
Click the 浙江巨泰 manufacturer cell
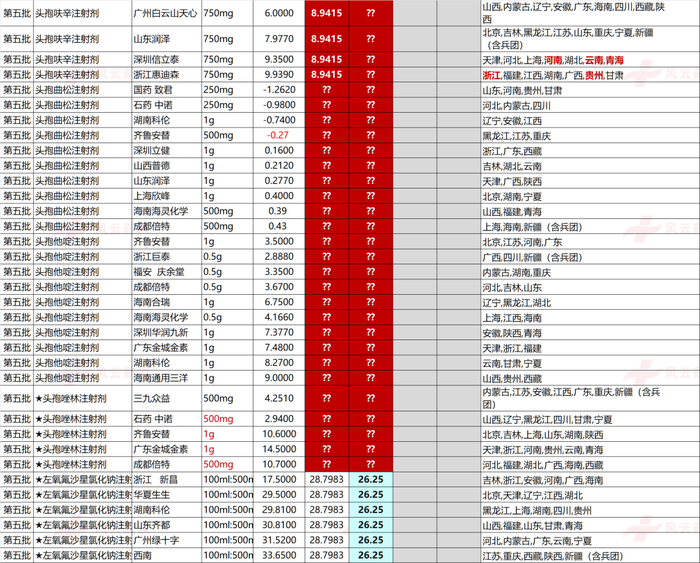point(167,257)
